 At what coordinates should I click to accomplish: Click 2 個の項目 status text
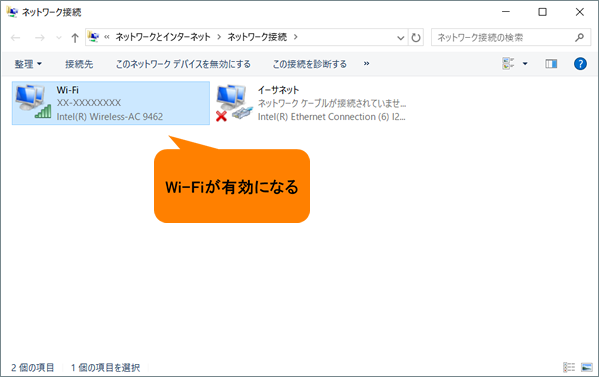[32, 367]
